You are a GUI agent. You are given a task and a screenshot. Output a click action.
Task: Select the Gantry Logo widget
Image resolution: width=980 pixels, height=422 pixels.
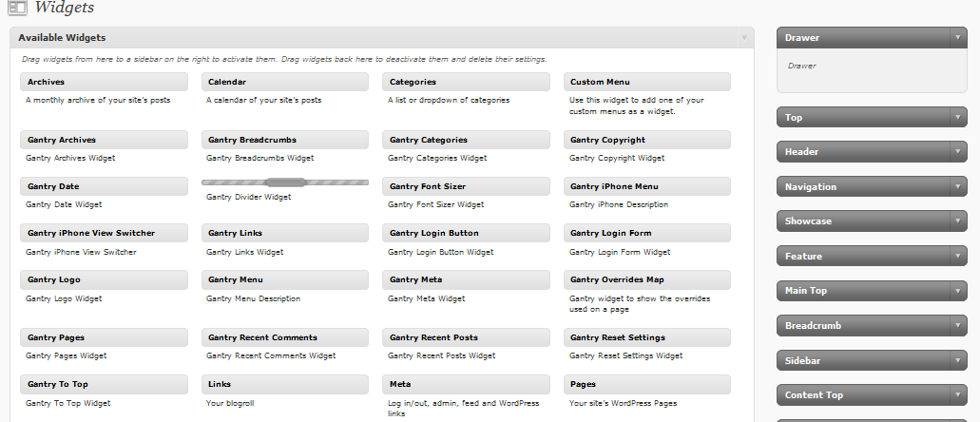point(104,280)
